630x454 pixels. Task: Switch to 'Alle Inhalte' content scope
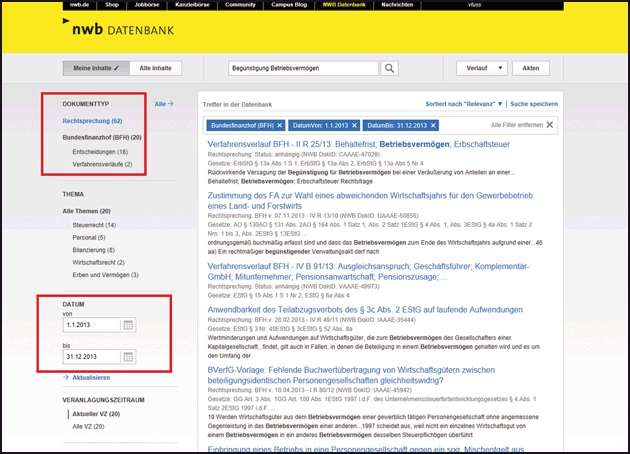click(x=154, y=68)
